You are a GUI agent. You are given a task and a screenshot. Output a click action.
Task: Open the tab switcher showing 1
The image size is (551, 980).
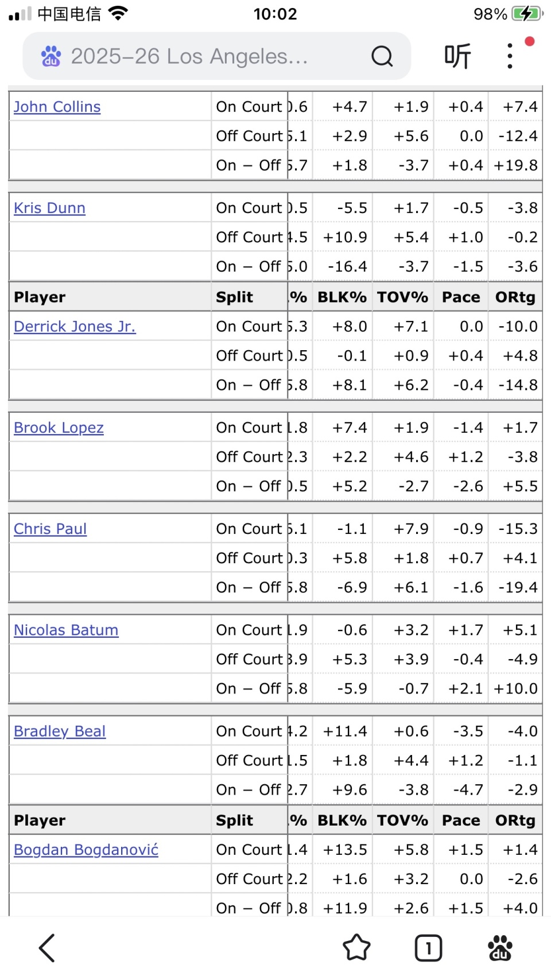click(428, 947)
